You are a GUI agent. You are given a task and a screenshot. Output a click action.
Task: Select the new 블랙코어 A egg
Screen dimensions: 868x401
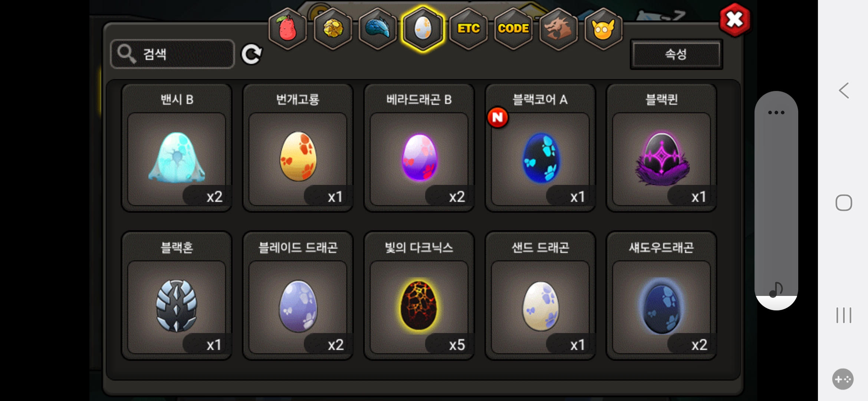[x=540, y=148]
